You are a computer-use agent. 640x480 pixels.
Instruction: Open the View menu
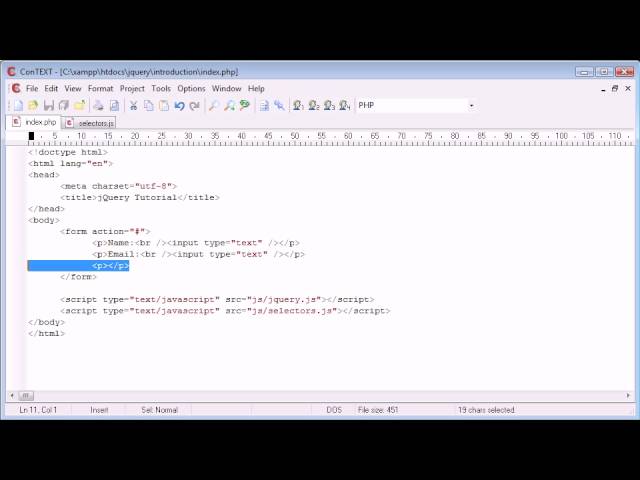click(73, 89)
